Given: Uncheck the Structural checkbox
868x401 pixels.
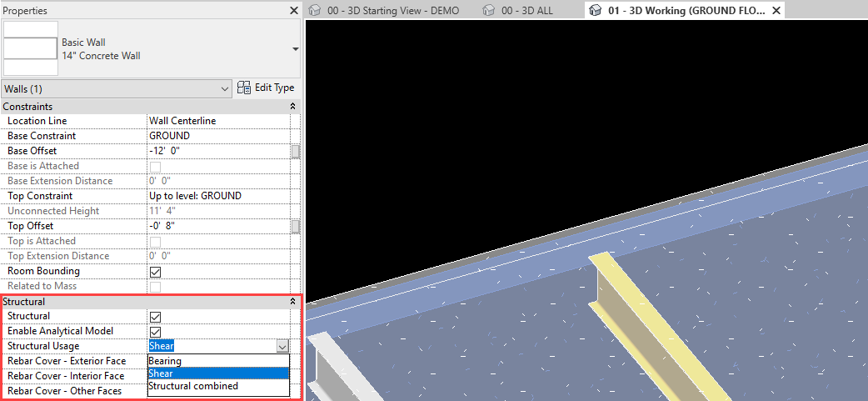Looking at the screenshot, I should pos(155,317).
